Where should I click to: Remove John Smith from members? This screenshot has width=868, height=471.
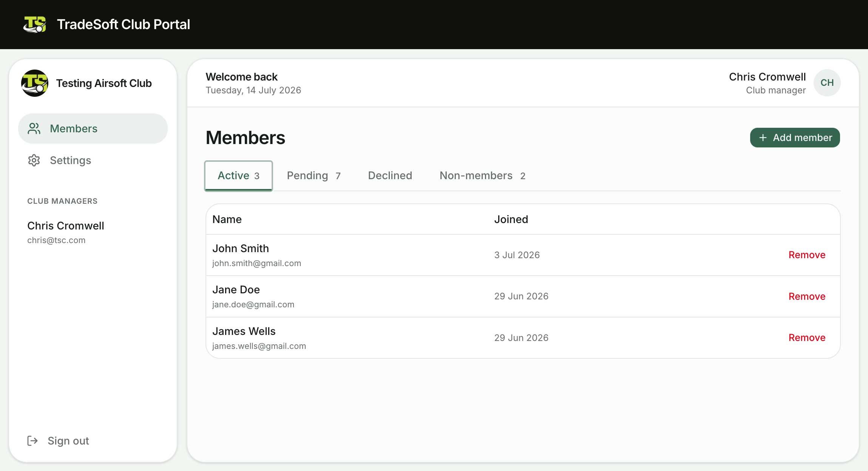click(x=807, y=255)
